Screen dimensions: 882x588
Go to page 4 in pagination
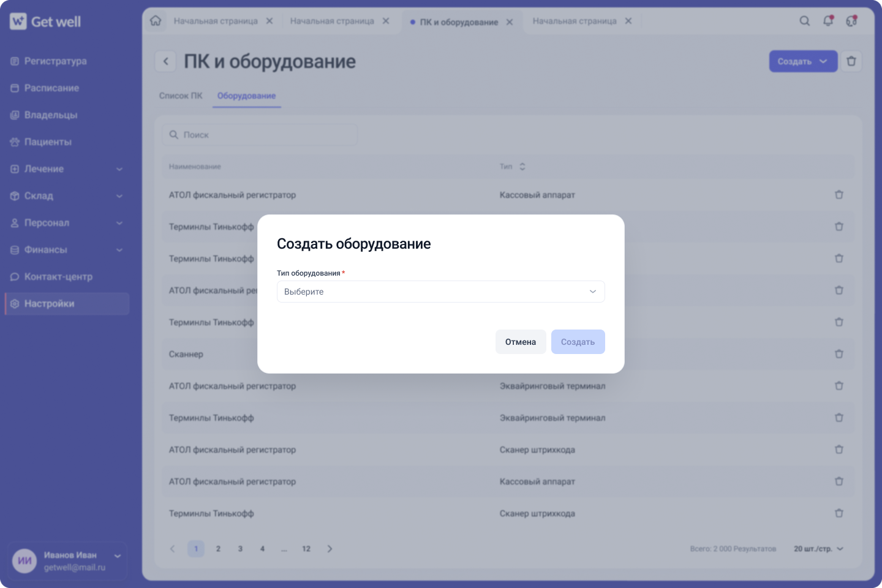coord(262,549)
